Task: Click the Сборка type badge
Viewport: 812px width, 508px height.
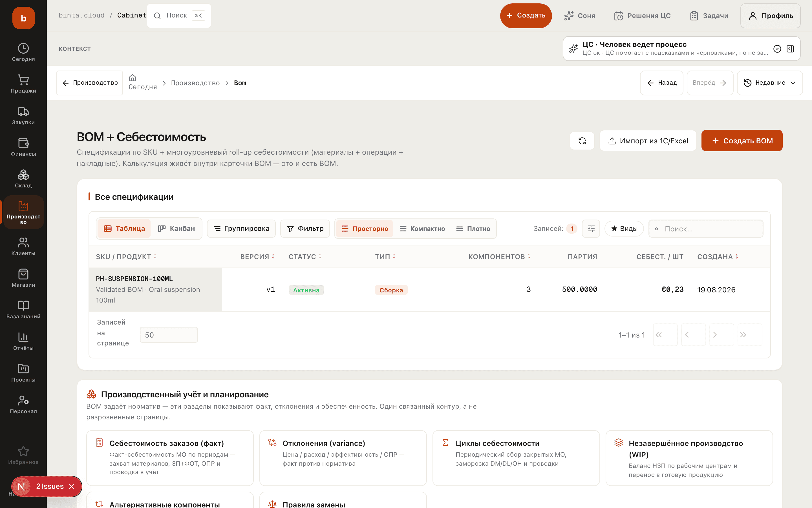Action: 391,290
